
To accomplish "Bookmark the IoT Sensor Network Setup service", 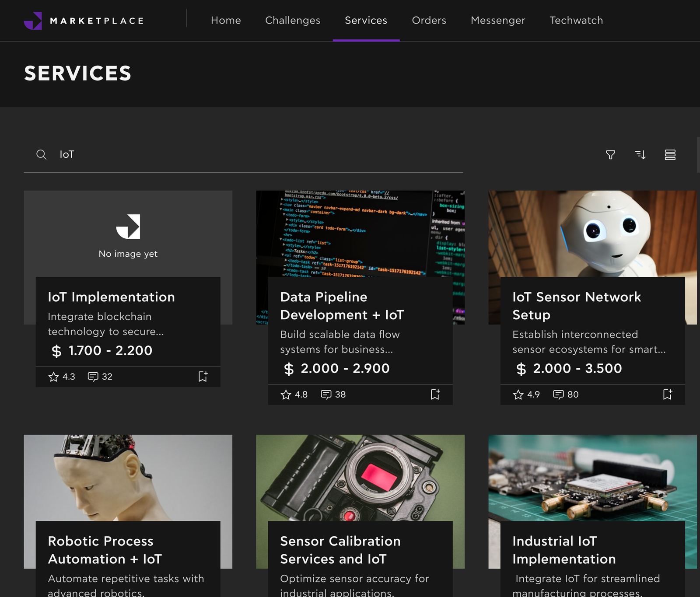I will pos(667,395).
